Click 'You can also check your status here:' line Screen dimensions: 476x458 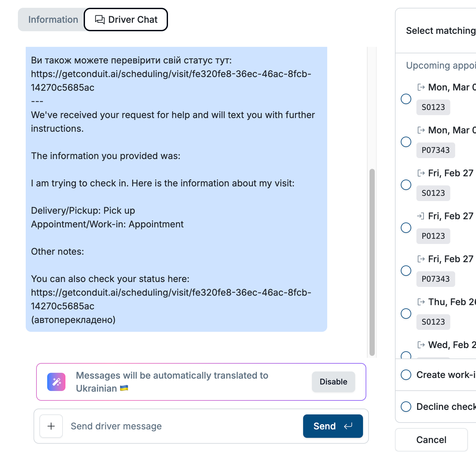click(x=110, y=279)
